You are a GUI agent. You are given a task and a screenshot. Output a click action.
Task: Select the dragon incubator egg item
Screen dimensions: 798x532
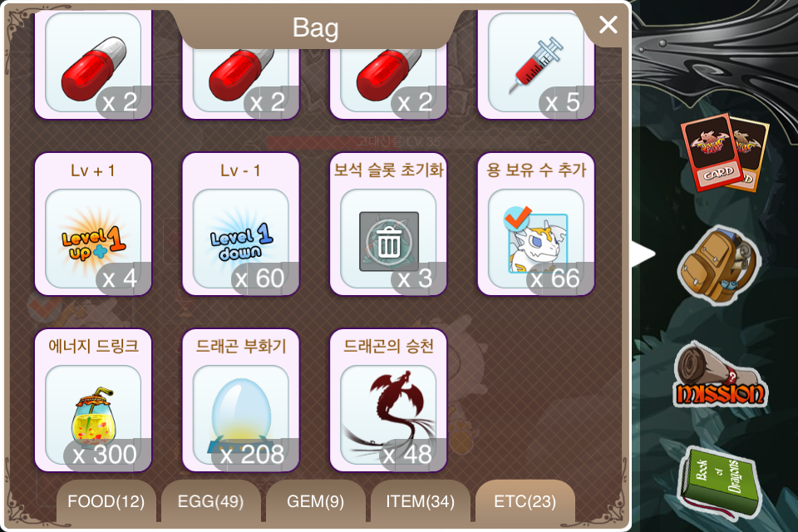tap(241, 400)
